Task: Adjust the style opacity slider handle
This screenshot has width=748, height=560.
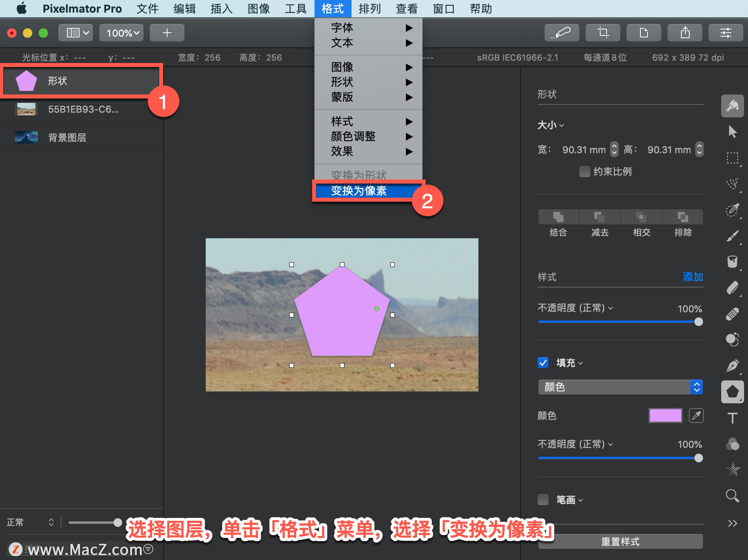Action: [x=698, y=322]
